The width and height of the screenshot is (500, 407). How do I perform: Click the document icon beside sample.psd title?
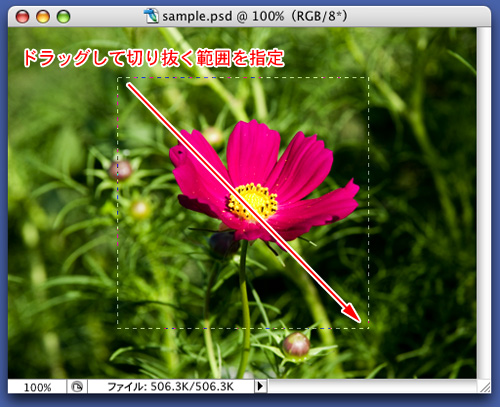click(x=151, y=16)
